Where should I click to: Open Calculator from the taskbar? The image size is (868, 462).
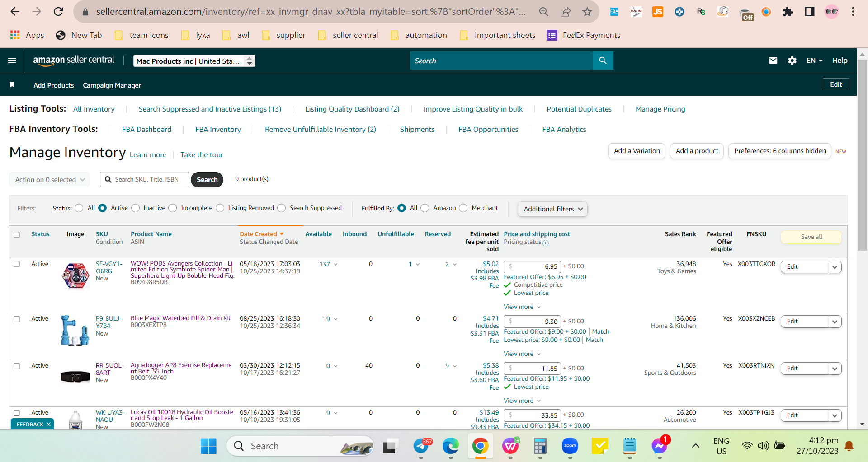(540, 446)
